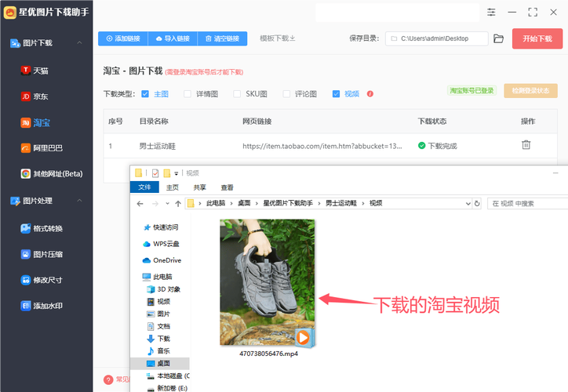Open the 查看 ribbon tab in Explorer
Viewport: 568px width, 392px height.
pos(228,187)
